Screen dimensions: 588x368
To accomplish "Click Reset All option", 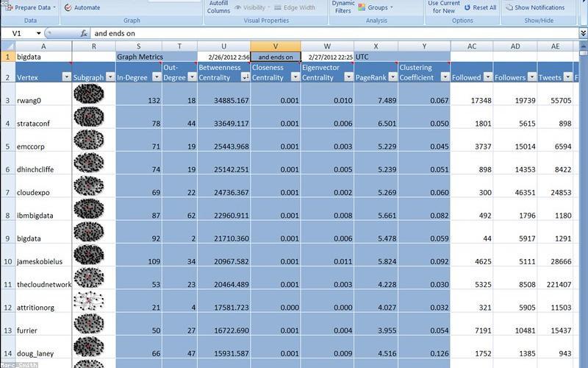I will pos(481,7).
